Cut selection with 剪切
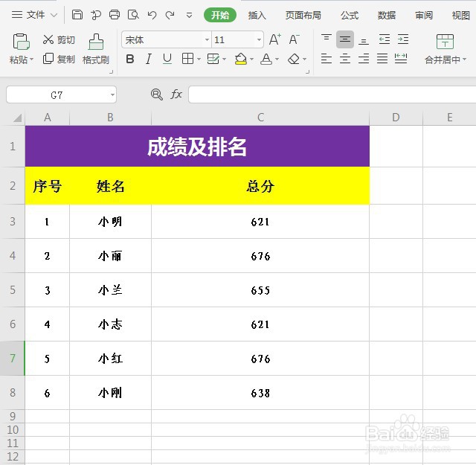Screen dimensions: 476x465 coord(59,39)
